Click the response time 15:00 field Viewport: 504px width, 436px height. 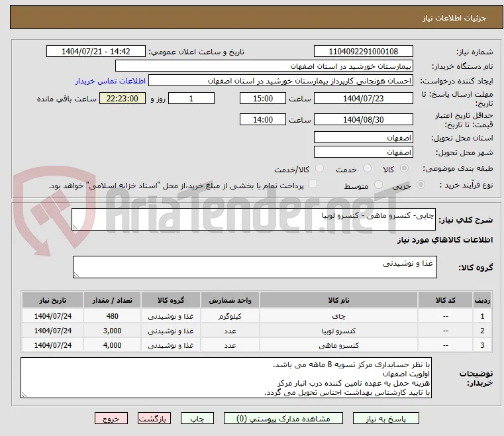point(263,98)
